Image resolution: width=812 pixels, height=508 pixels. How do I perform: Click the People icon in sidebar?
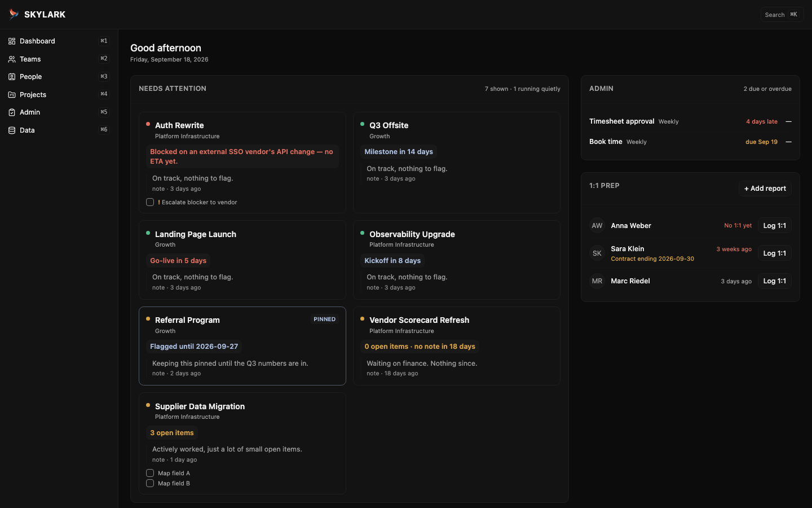coord(12,77)
